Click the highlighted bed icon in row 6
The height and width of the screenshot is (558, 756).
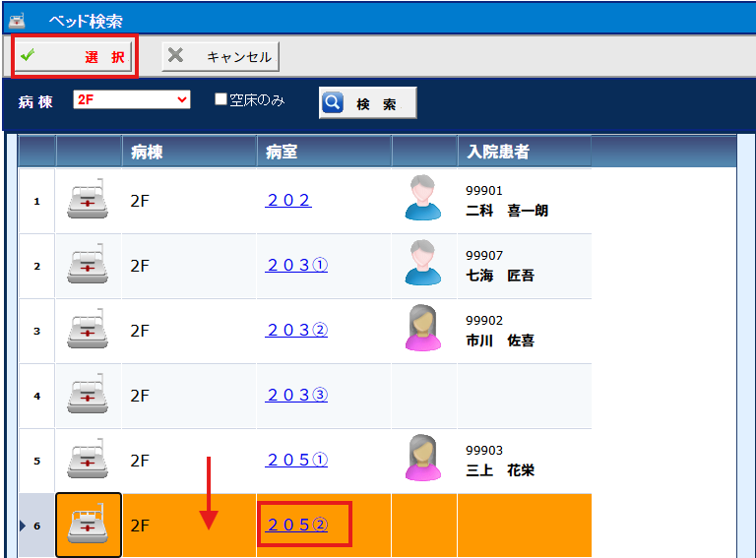pos(89,526)
